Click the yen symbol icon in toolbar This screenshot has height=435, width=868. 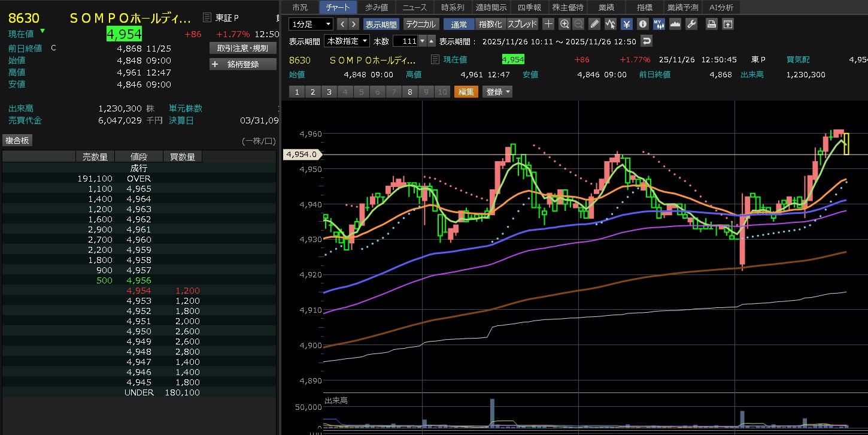coord(626,24)
